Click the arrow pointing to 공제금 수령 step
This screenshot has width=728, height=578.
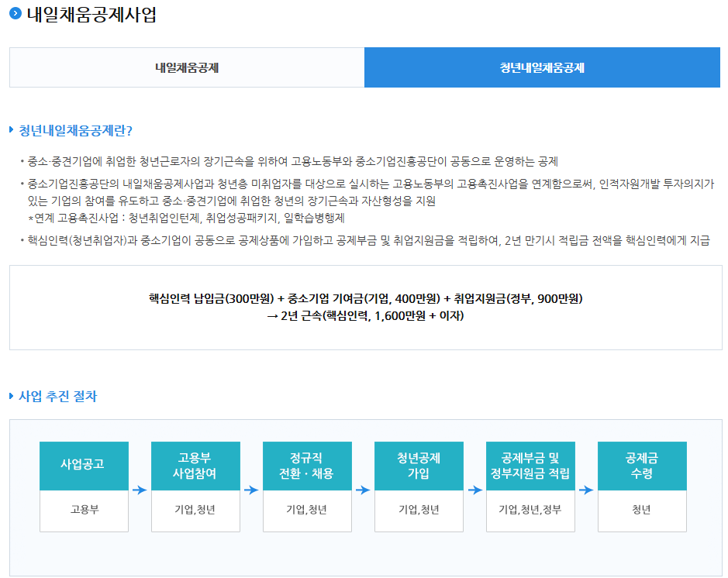(x=586, y=490)
